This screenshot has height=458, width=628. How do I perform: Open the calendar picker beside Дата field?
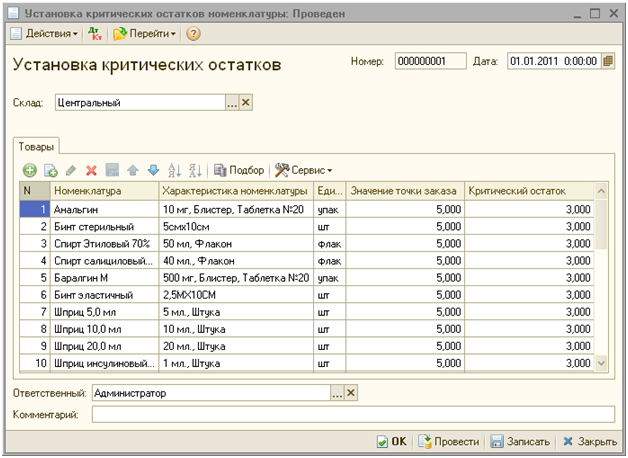(x=607, y=62)
